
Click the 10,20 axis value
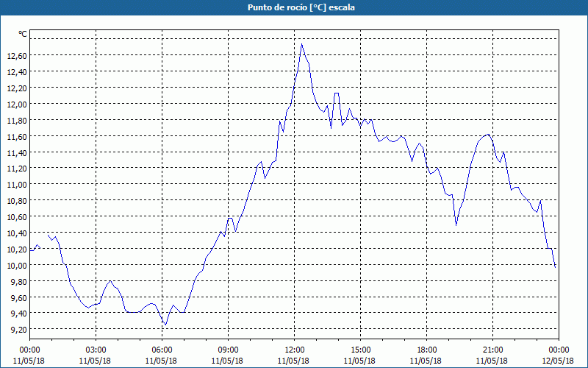tap(17, 249)
